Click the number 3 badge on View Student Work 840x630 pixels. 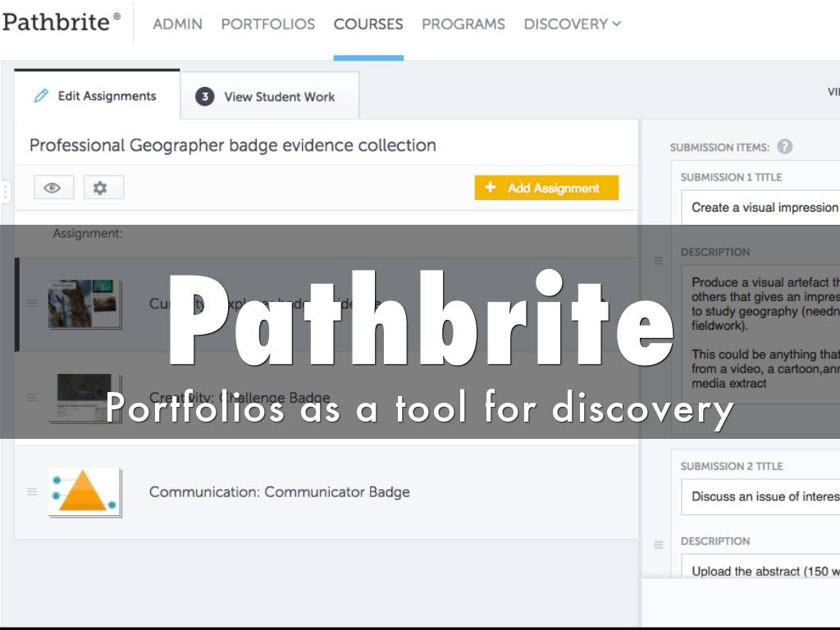(x=204, y=97)
